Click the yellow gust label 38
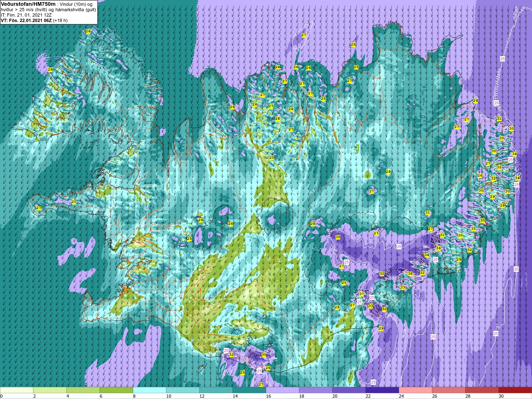Viewport: 532px width, 399px height. (x=410, y=273)
